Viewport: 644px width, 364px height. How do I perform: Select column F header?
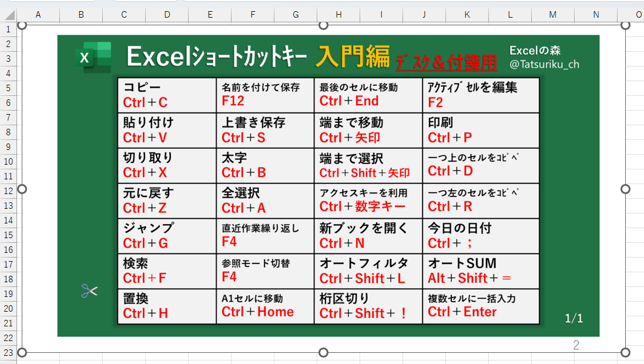tap(253, 15)
